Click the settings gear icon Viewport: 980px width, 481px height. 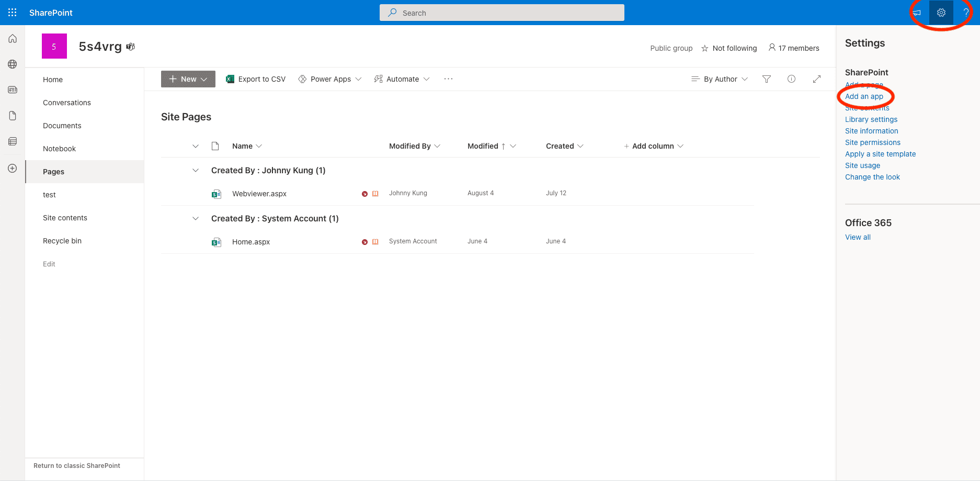coord(941,13)
